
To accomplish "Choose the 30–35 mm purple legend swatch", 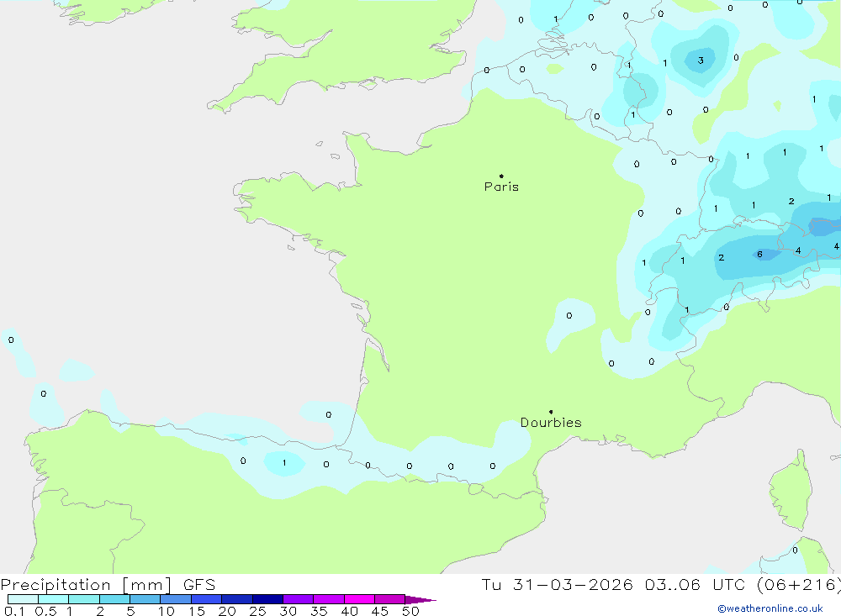I will pos(299,599).
